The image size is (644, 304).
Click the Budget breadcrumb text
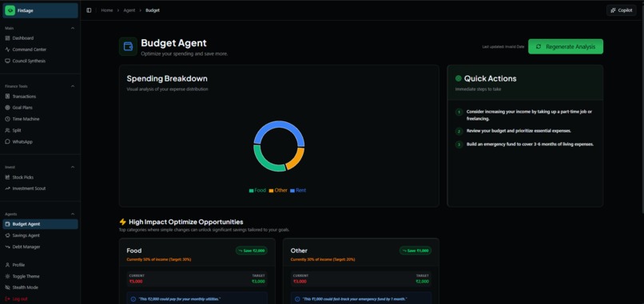coord(153,10)
